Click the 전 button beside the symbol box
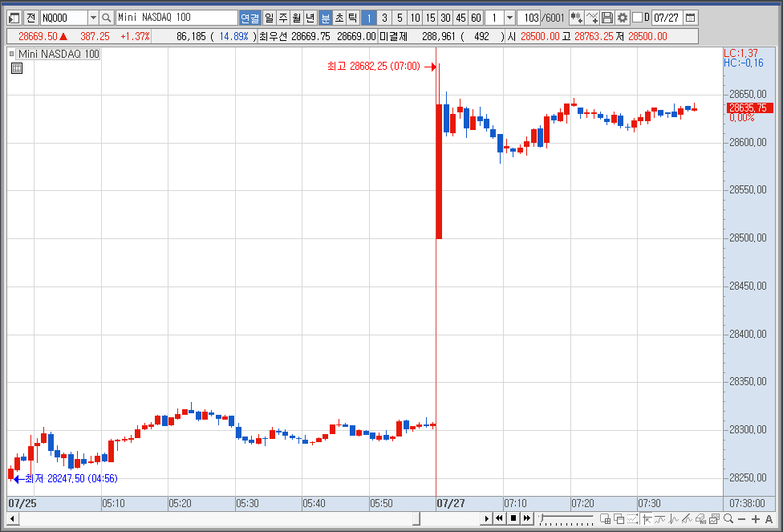The image size is (783, 532). pos(31,18)
